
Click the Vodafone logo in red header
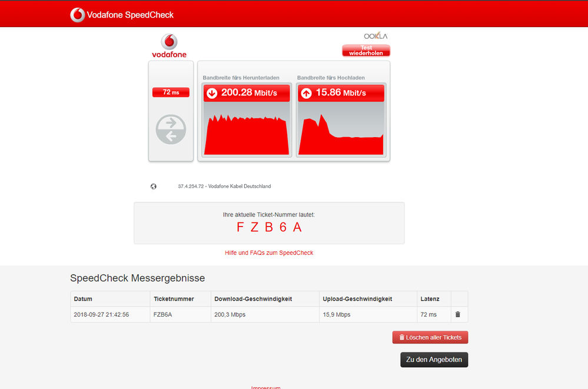(78, 15)
